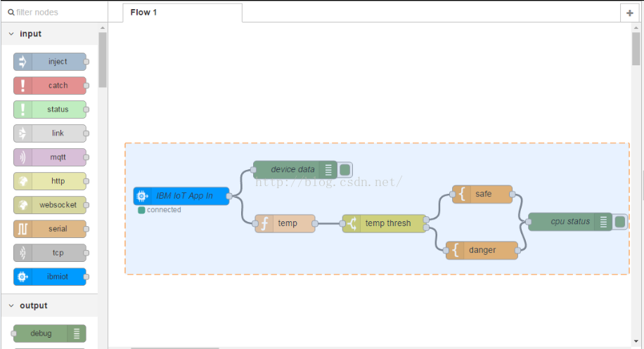Choose the mqtt input node

pos(50,157)
